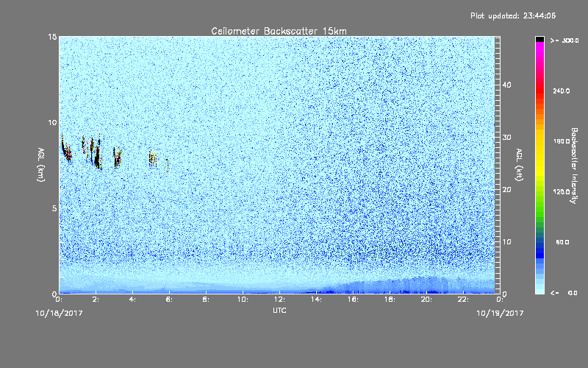Click the red band near 240.0
Screen dimensions: 588x368
click(x=539, y=91)
